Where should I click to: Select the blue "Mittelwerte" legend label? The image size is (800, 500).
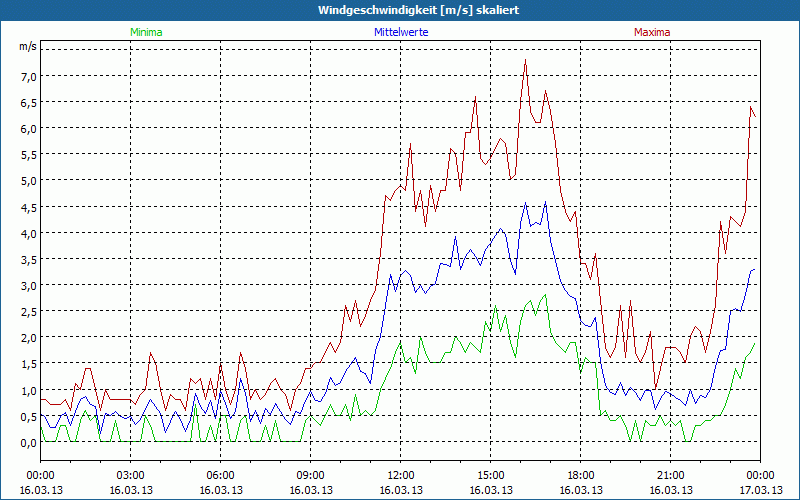(x=400, y=32)
